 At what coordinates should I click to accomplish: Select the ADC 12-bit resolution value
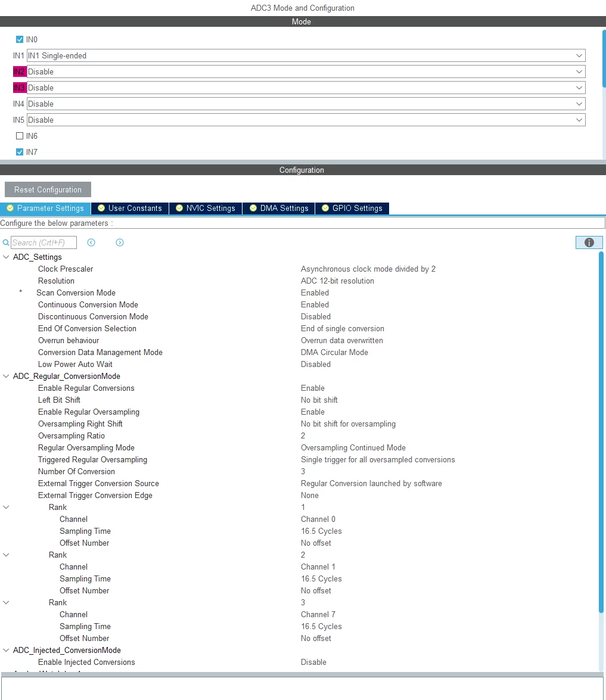[x=337, y=281]
